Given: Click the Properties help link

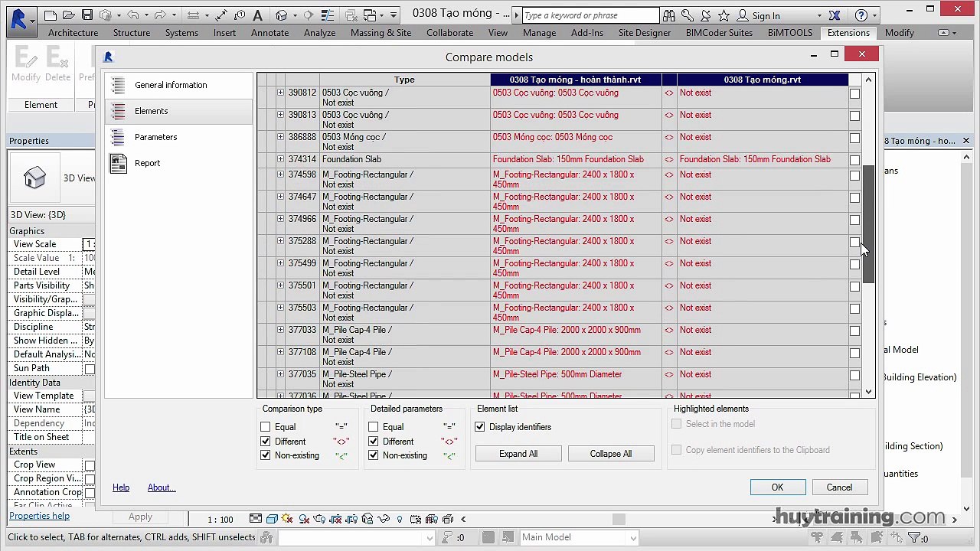Looking at the screenshot, I should 39,516.
